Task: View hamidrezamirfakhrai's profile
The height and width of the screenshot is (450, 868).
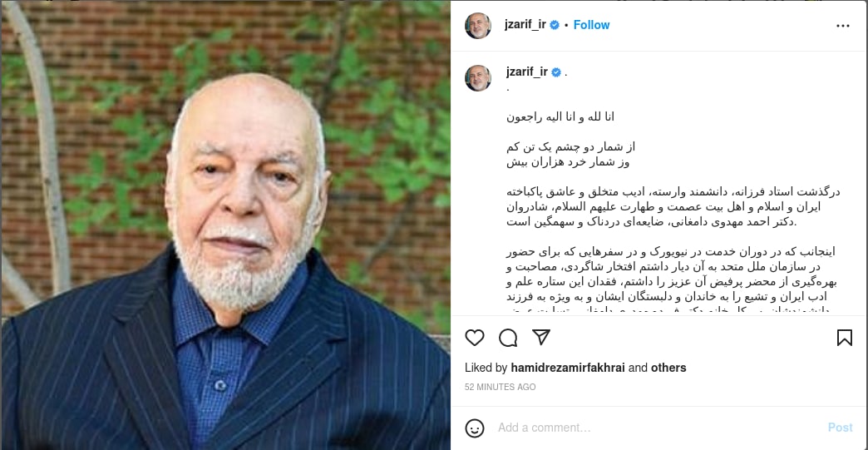Action: (567, 368)
